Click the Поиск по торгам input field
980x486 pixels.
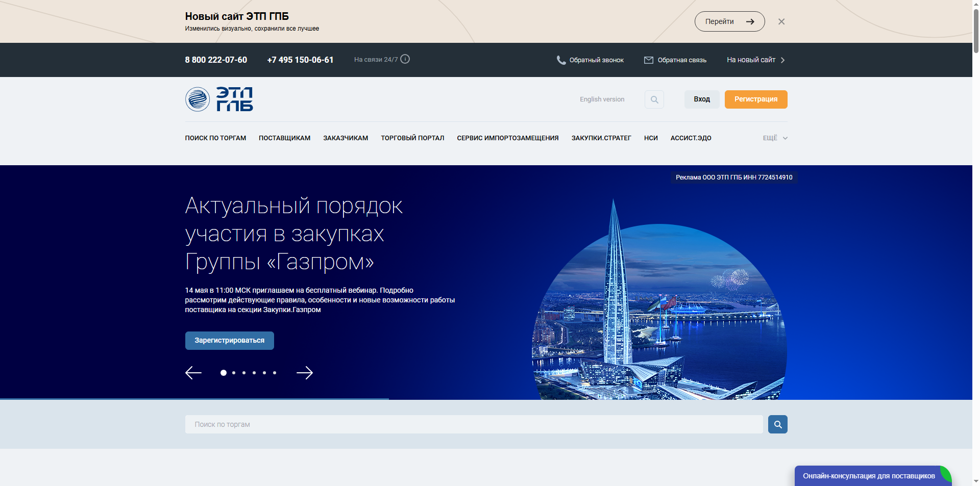click(x=474, y=424)
